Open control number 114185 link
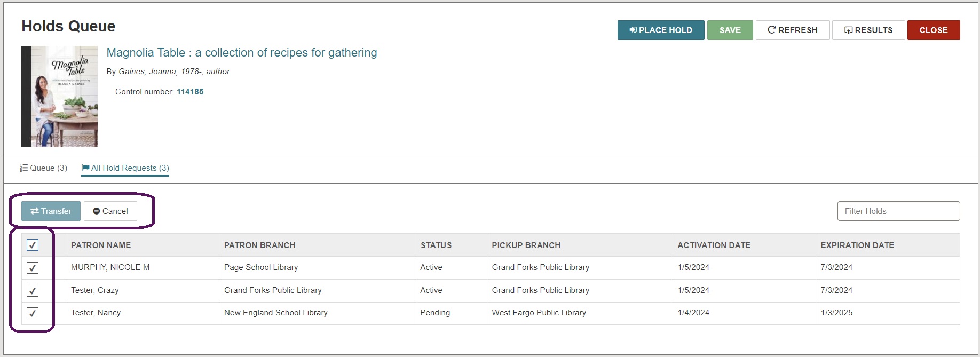 pos(190,92)
